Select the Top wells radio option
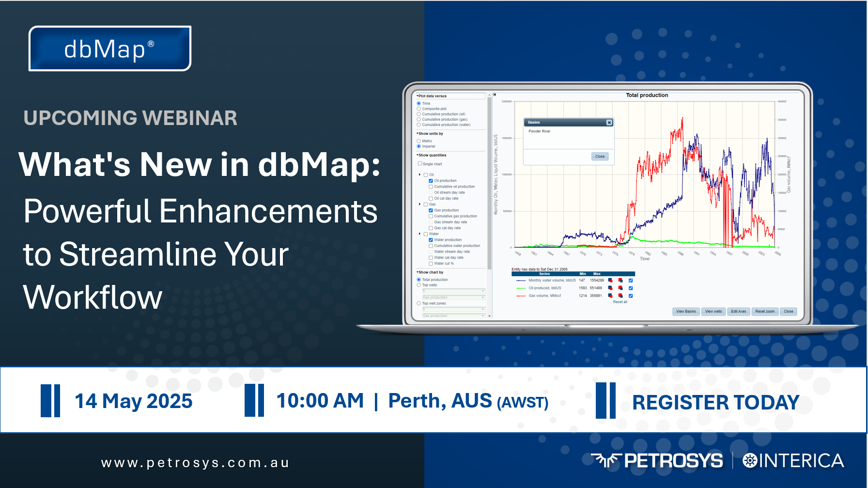Image resolution: width=868 pixels, height=488 pixels. click(x=419, y=285)
